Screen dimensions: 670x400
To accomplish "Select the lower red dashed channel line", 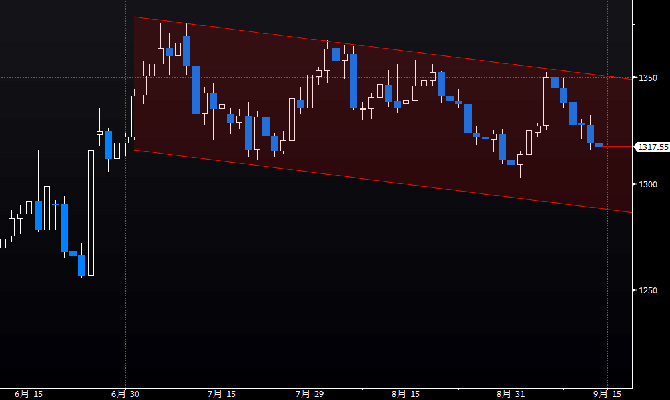I will (380, 181).
